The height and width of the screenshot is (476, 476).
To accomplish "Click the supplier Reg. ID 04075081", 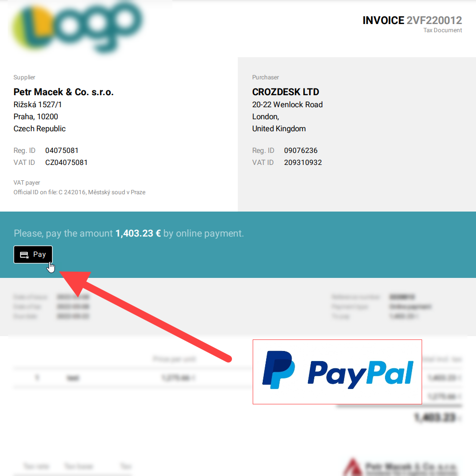I will click(62, 150).
